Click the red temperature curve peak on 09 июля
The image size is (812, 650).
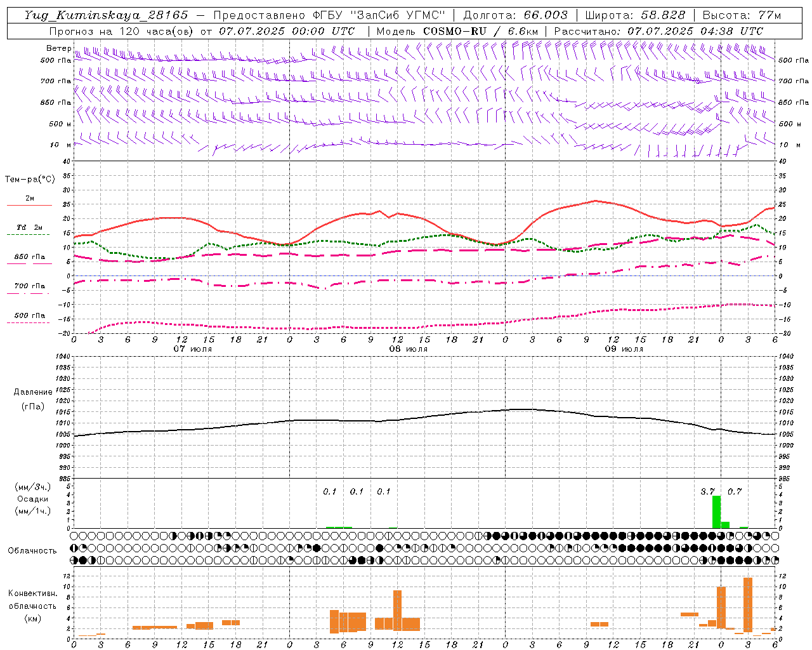(x=594, y=201)
